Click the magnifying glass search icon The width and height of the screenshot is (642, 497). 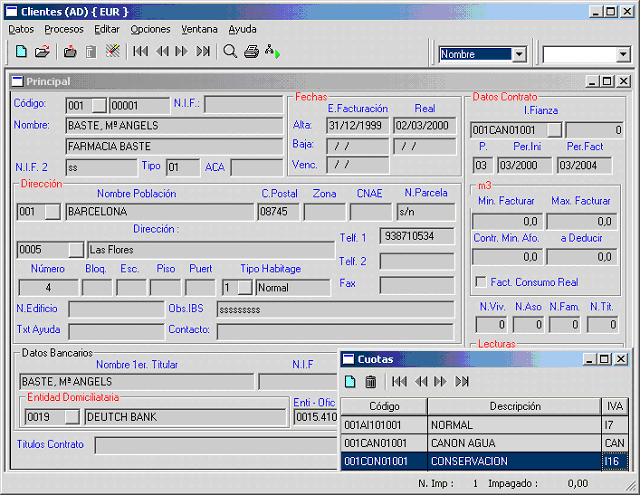pyautogui.click(x=231, y=51)
